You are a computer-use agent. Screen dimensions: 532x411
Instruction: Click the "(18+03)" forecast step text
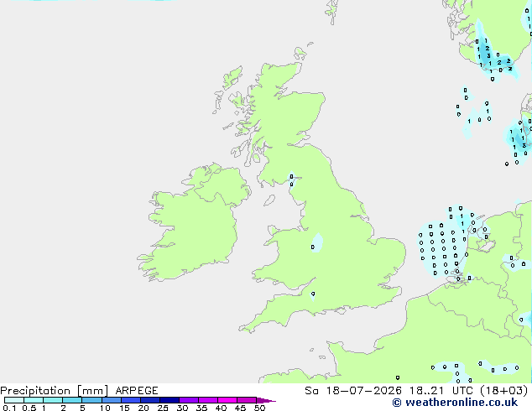tap(504, 391)
